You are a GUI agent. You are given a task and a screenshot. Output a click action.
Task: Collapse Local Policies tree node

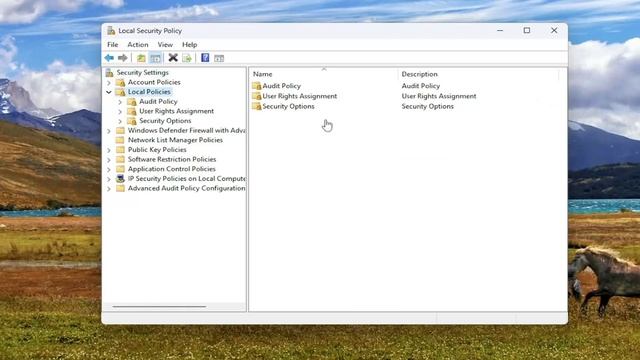pos(109,92)
